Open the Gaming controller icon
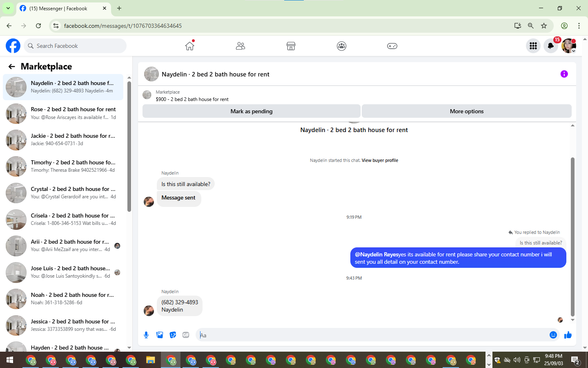588x368 pixels. (392, 46)
